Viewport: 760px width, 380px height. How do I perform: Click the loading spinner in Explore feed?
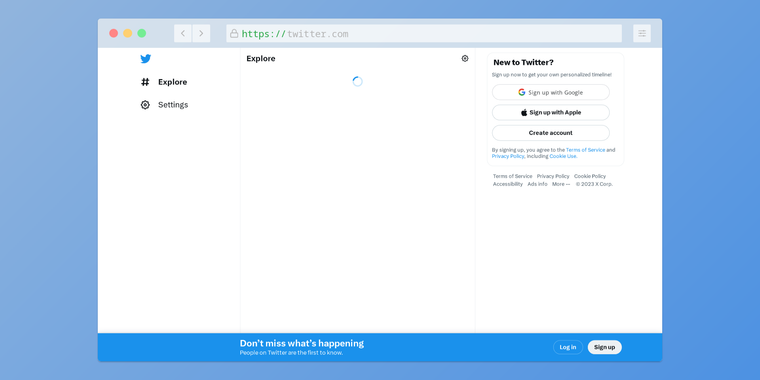tap(357, 81)
